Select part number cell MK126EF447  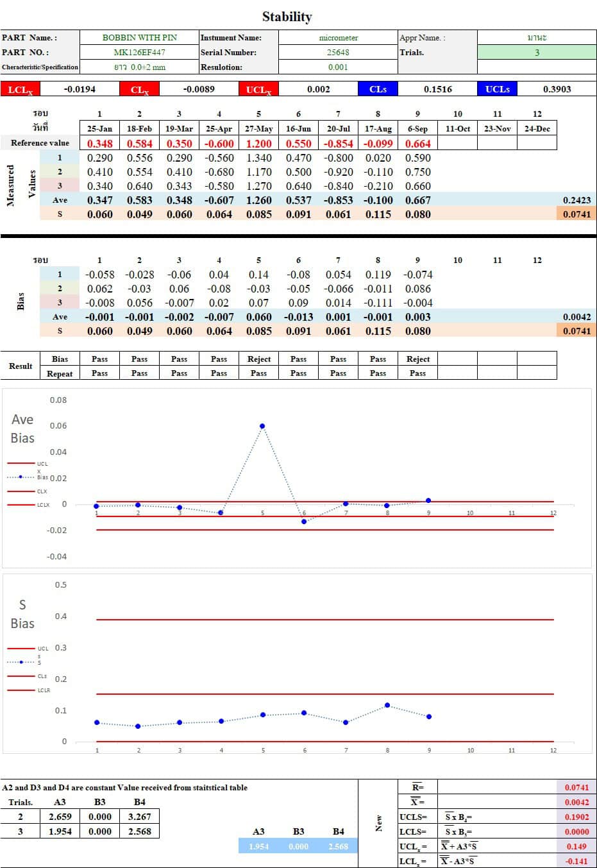(x=139, y=53)
